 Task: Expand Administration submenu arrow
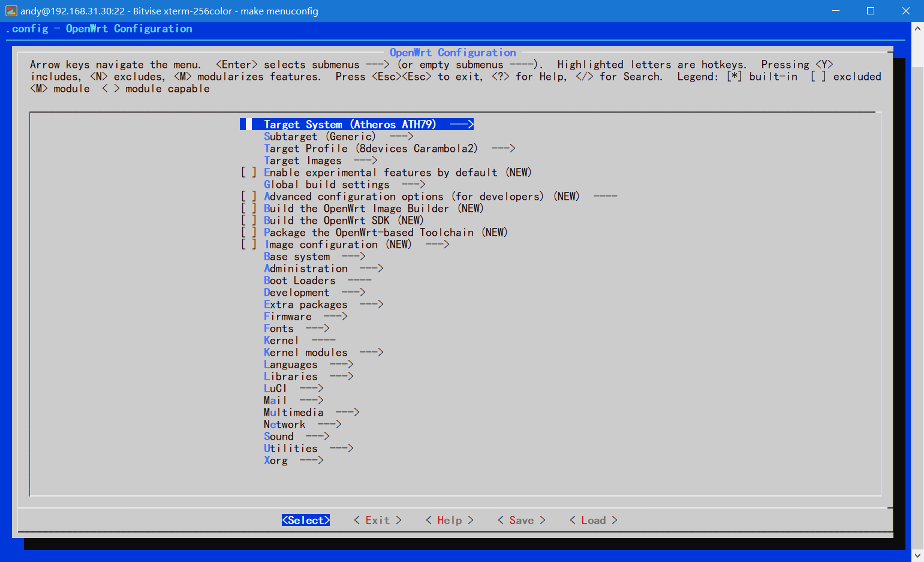(x=372, y=268)
